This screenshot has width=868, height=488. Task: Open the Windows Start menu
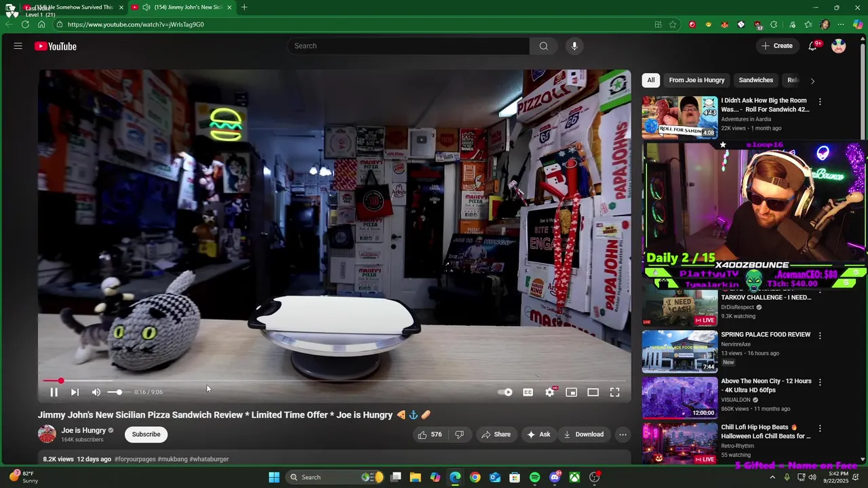coord(274,477)
